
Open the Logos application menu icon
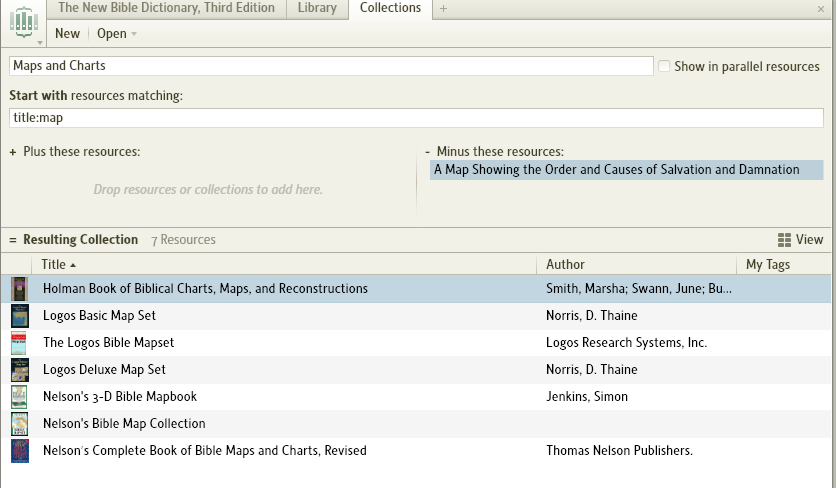(24, 23)
